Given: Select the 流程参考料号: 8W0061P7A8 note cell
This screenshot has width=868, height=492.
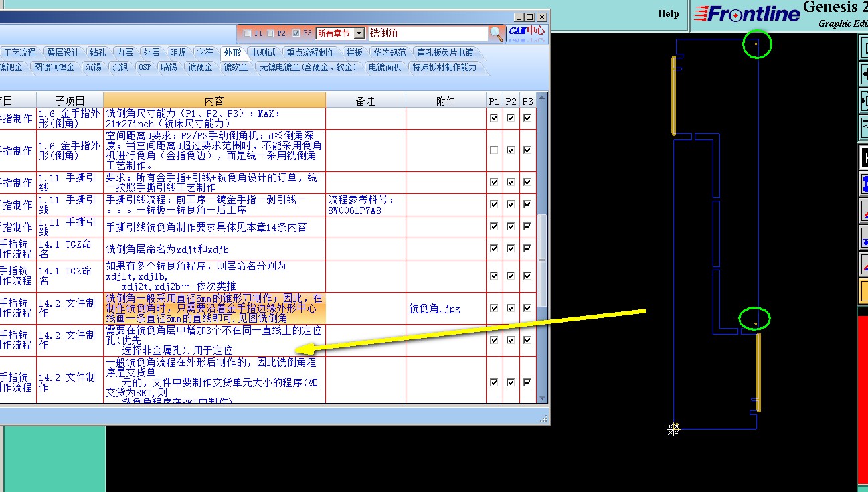Looking at the screenshot, I should [365, 205].
